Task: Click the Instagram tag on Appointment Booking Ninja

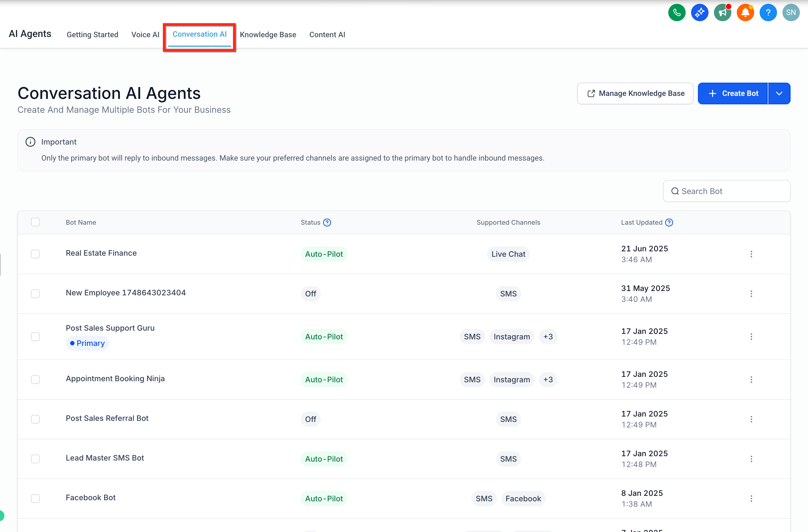Action: click(x=512, y=380)
